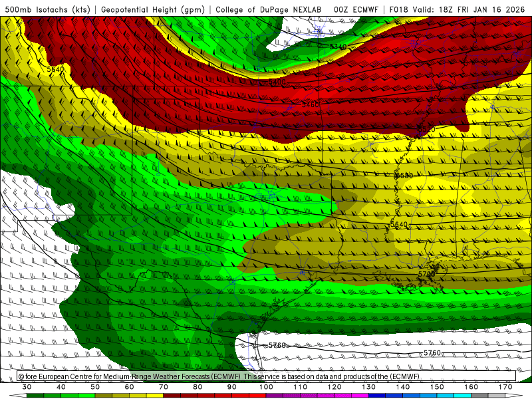Click the 90 value on the color scale

point(232,387)
